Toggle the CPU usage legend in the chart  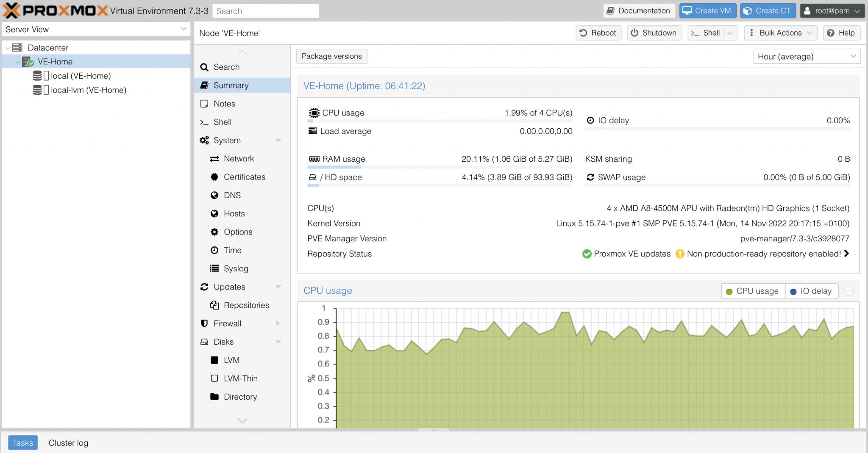pos(753,291)
